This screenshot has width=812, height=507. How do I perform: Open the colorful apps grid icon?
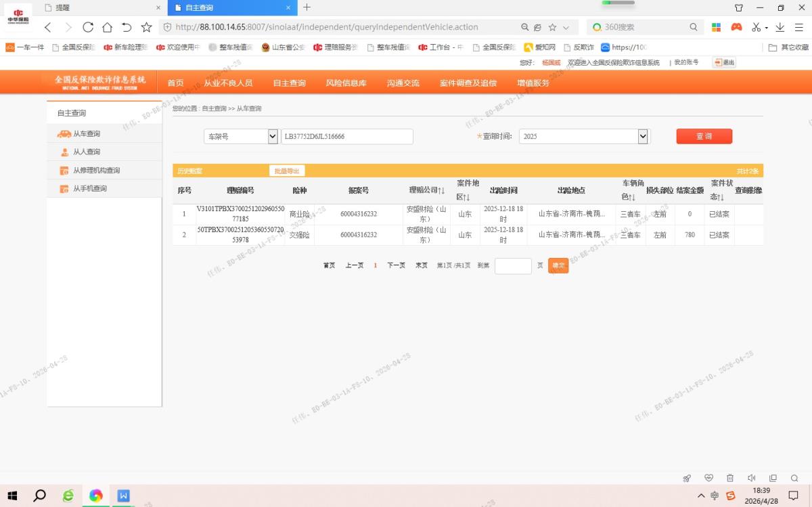point(716,27)
